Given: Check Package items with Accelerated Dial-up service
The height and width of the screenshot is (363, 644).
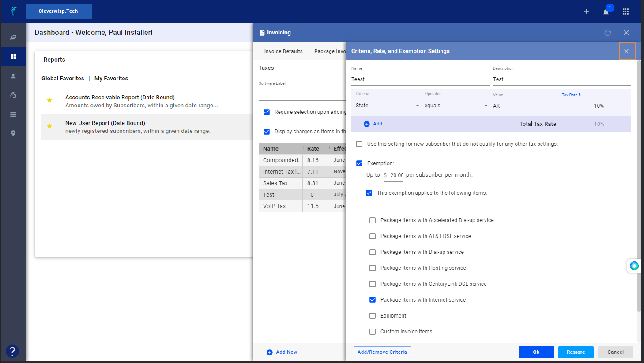Looking at the screenshot, I should 373,220.
